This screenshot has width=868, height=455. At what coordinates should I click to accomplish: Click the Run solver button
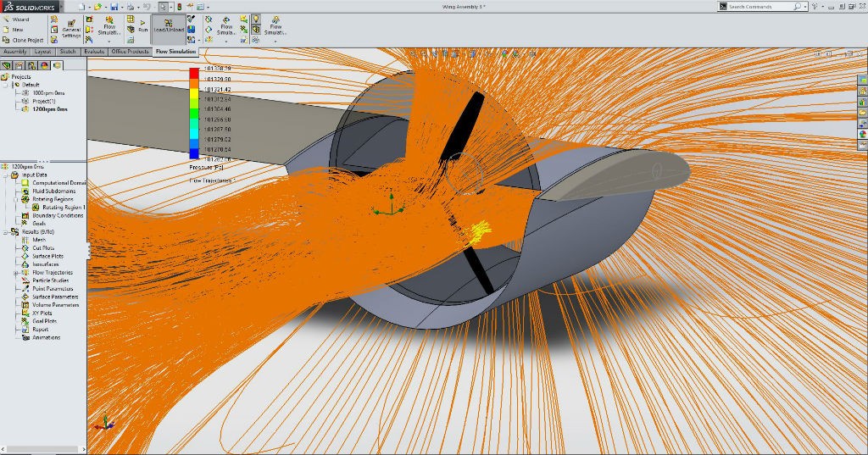point(142,25)
